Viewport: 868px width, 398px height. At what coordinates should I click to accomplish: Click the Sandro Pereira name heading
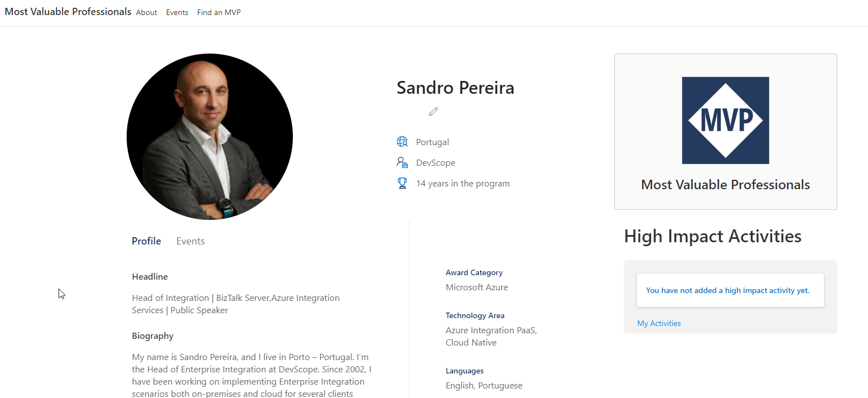point(455,88)
